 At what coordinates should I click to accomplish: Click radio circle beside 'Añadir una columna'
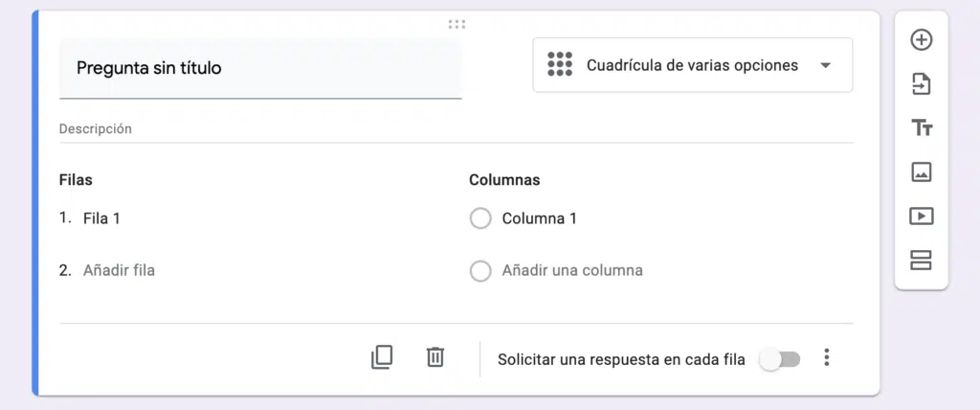pyautogui.click(x=480, y=271)
